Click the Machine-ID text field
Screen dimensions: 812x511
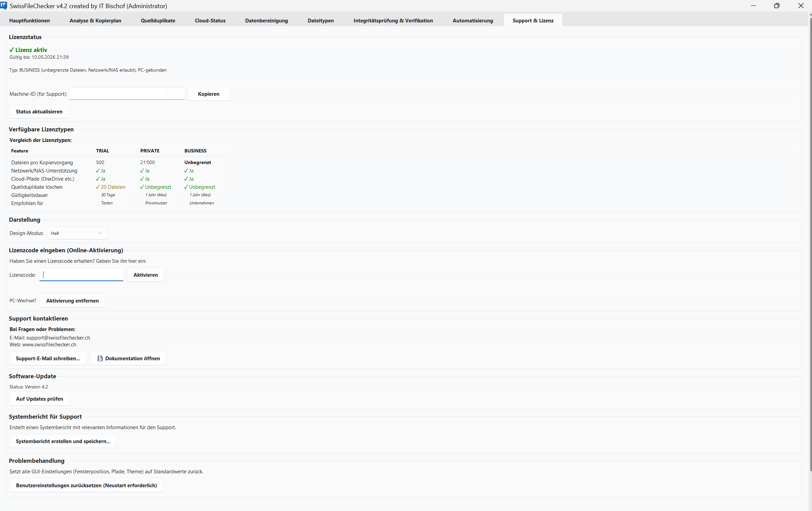tap(127, 94)
